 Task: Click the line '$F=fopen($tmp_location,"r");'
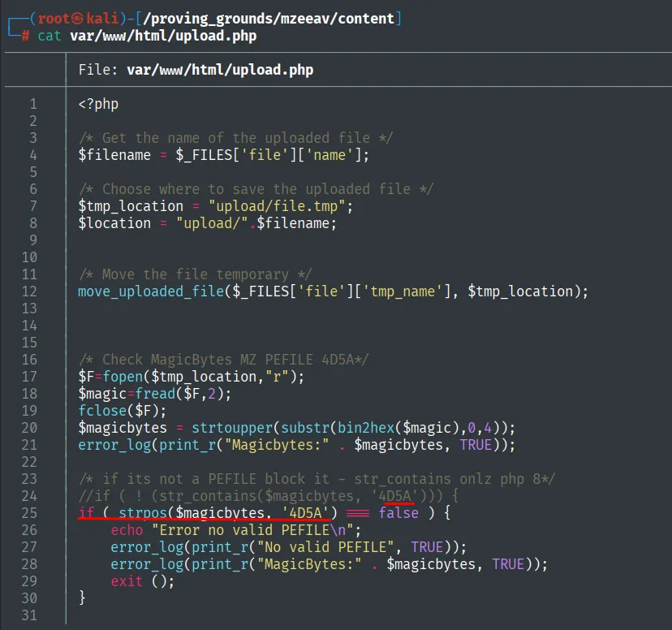(192, 377)
